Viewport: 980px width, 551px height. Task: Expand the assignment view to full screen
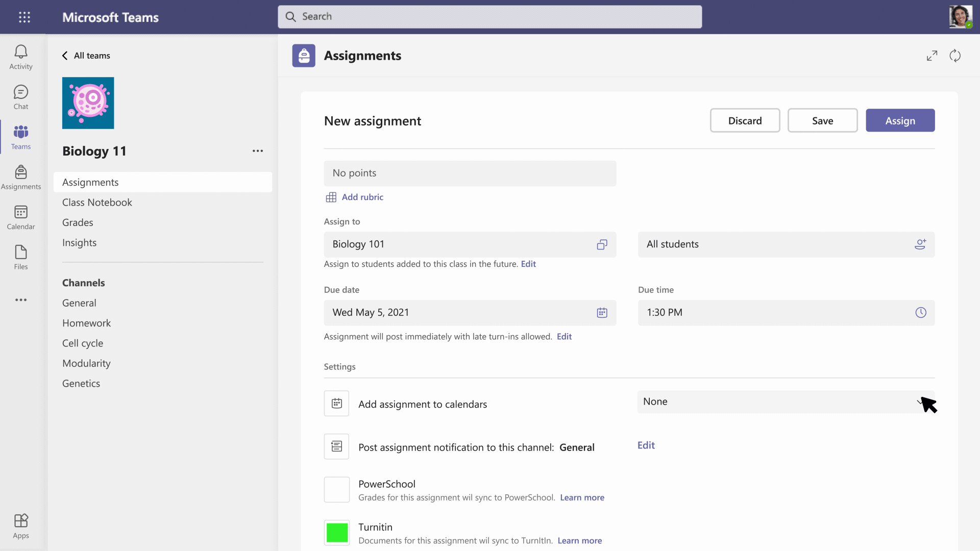coord(932,55)
